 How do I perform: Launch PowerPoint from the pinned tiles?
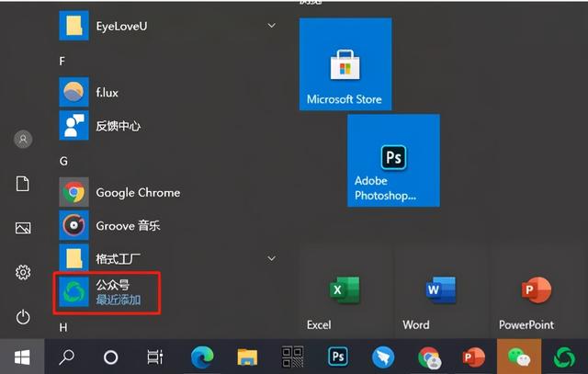[x=537, y=291]
